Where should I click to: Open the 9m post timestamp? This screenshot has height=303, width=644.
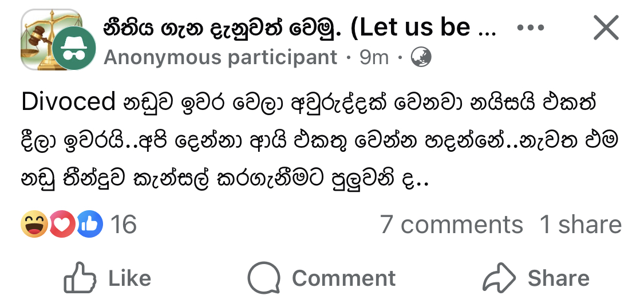374,57
